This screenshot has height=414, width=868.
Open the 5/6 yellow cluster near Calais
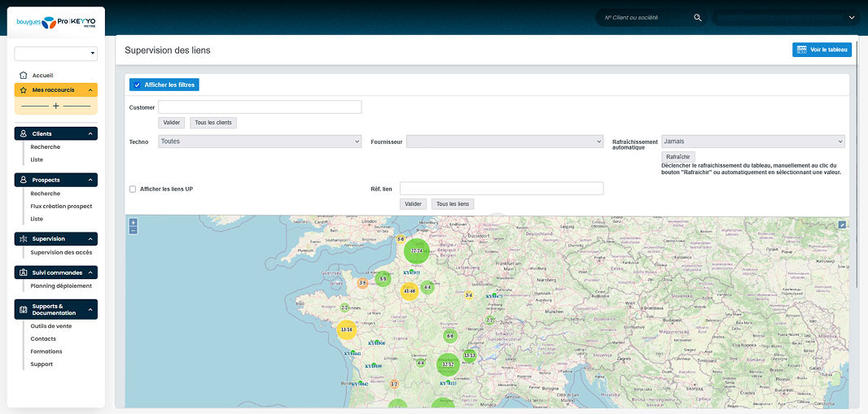(401, 239)
